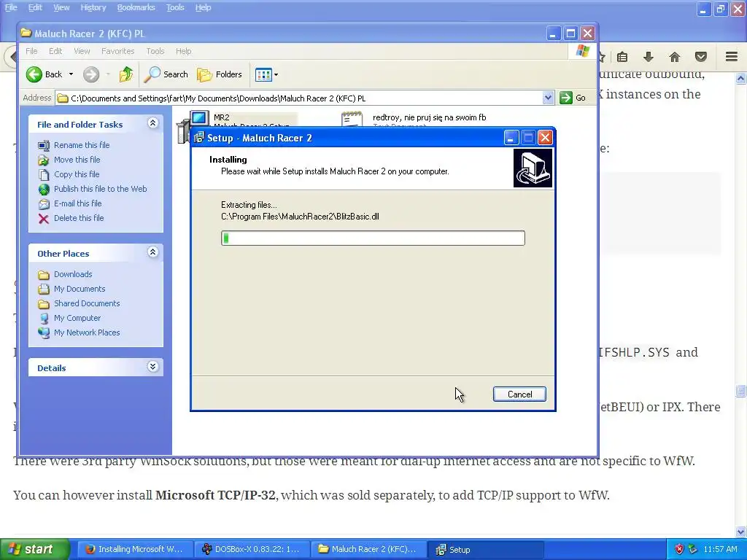The height and width of the screenshot is (560, 747).
Task: Open Explorer Favorites menu
Action: click(x=117, y=51)
